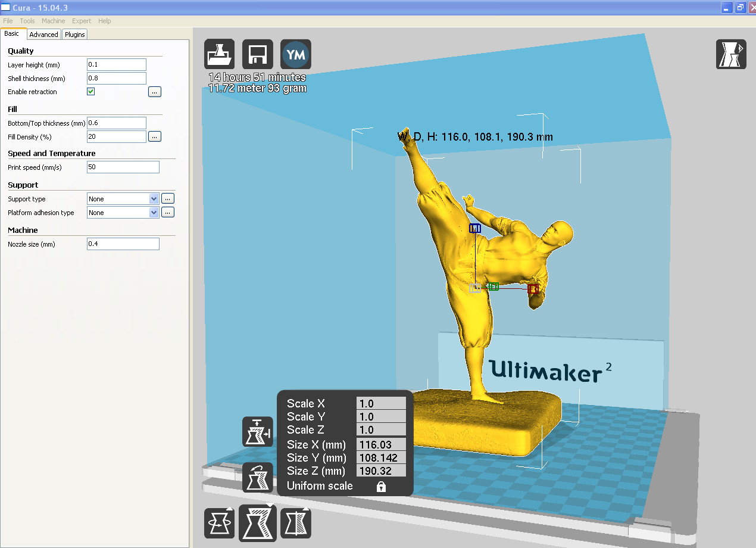Screen dimensions: 756x548
Task: Select the Rotate tool icon
Action: pyautogui.click(x=220, y=524)
